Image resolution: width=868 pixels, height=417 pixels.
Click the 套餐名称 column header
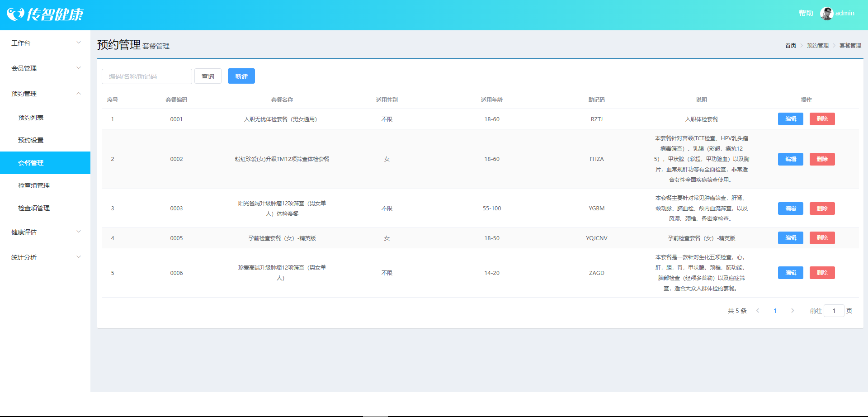[x=282, y=100]
